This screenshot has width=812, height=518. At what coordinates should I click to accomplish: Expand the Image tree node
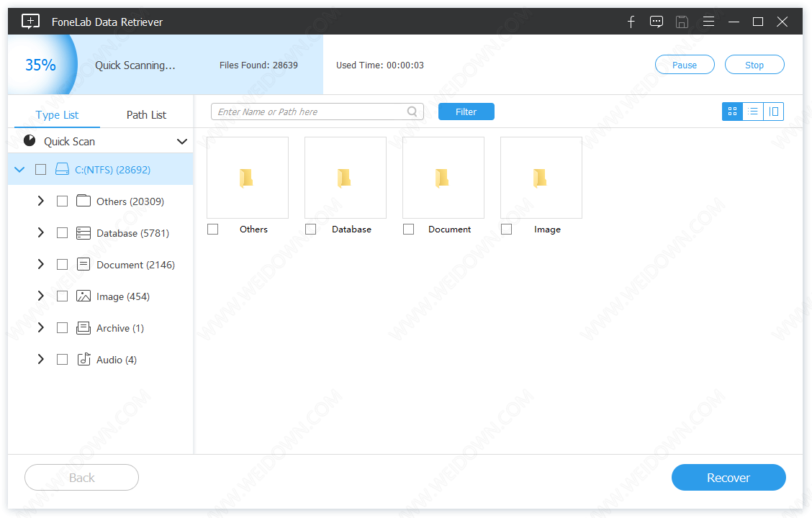point(41,296)
